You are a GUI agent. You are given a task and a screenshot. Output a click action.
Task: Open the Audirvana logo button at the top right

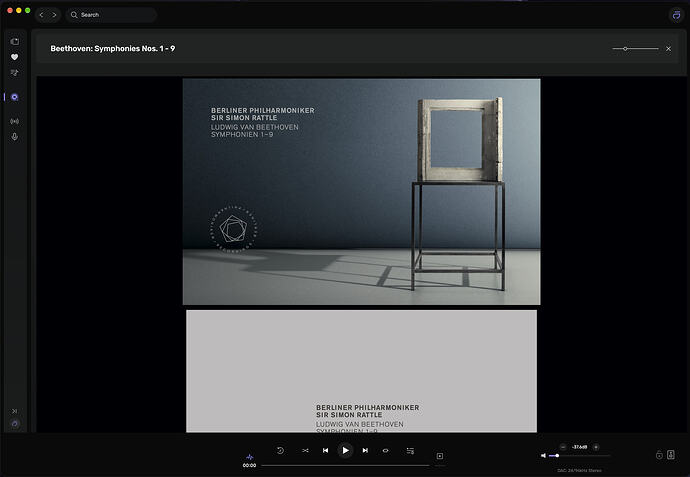[676, 15]
